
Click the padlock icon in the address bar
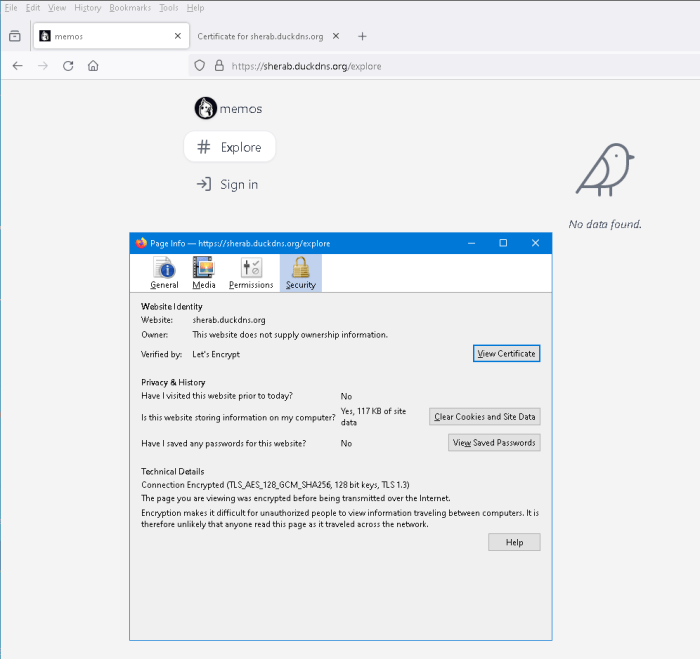219,66
